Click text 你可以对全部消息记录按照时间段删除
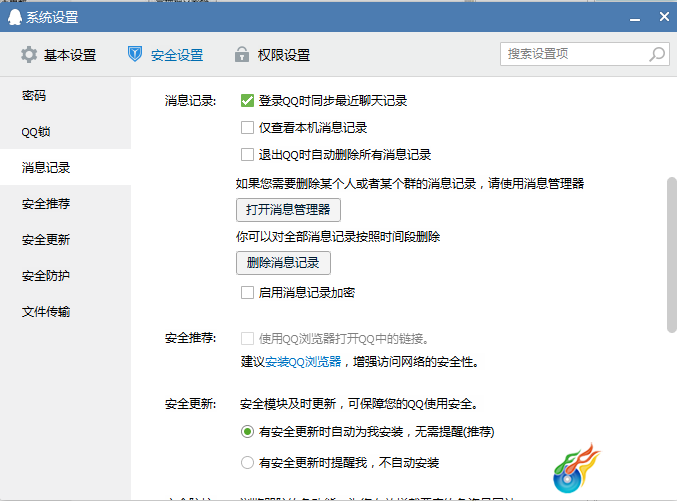This screenshot has height=501, width=677. [338, 236]
